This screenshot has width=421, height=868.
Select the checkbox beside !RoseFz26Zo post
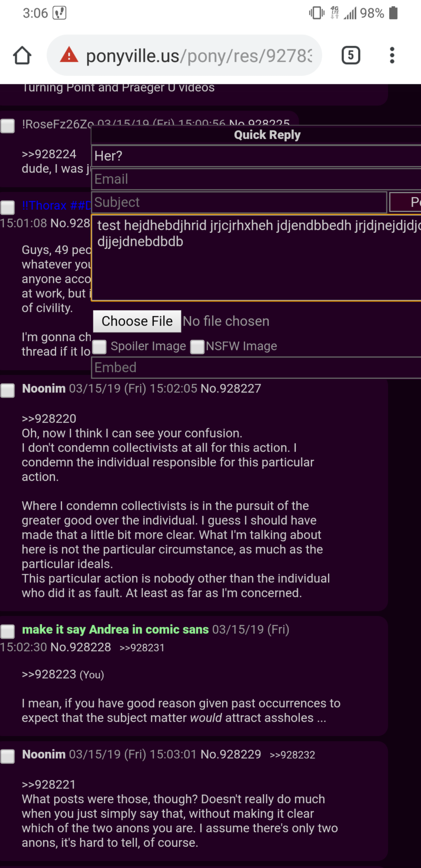tap(7, 126)
